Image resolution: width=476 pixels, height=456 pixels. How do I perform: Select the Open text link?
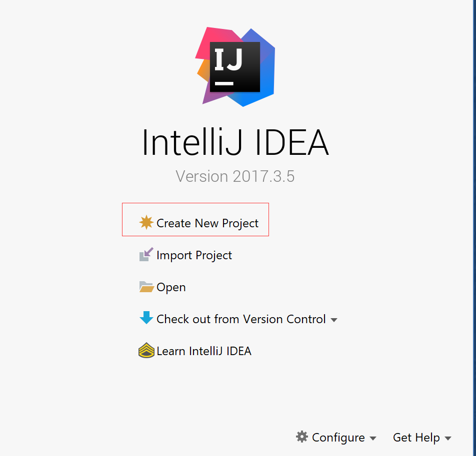[x=171, y=287]
